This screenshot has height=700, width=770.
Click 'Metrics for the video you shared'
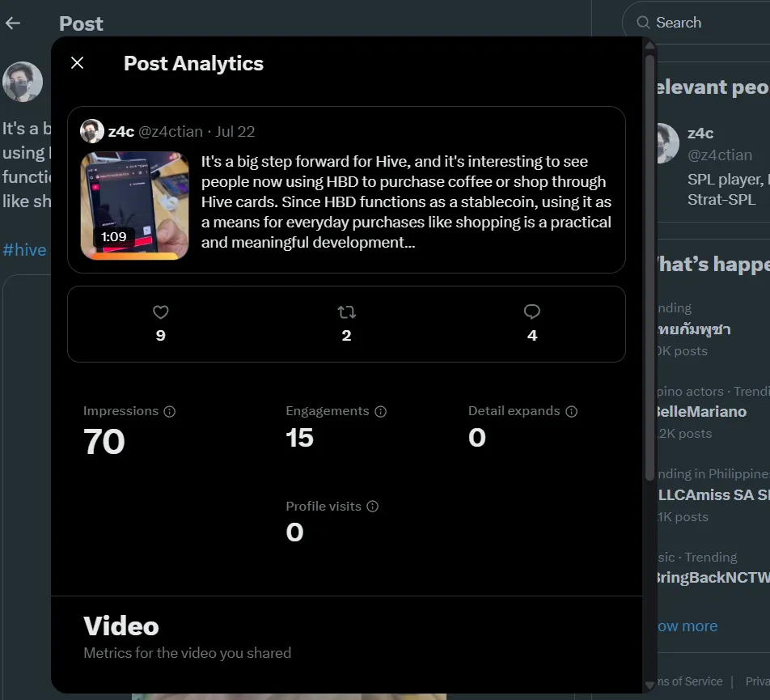point(187,653)
